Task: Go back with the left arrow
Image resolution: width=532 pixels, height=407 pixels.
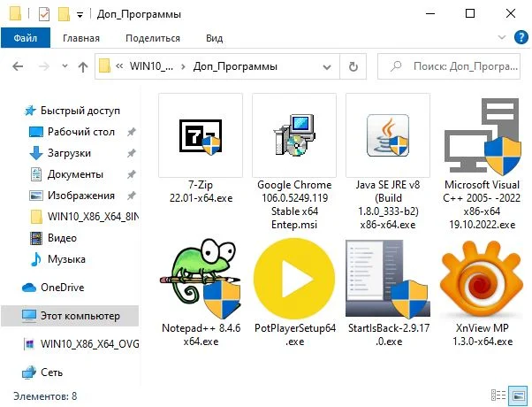Action: 18,66
